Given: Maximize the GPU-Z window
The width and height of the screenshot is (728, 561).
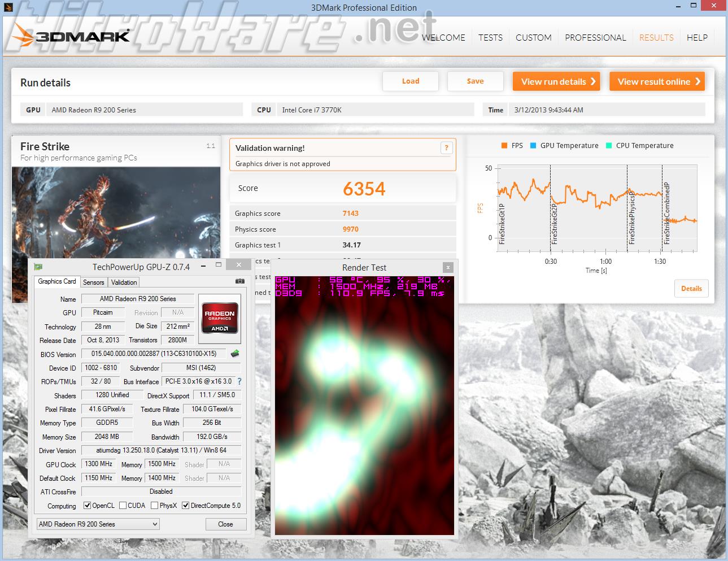Looking at the screenshot, I should 219,265.
